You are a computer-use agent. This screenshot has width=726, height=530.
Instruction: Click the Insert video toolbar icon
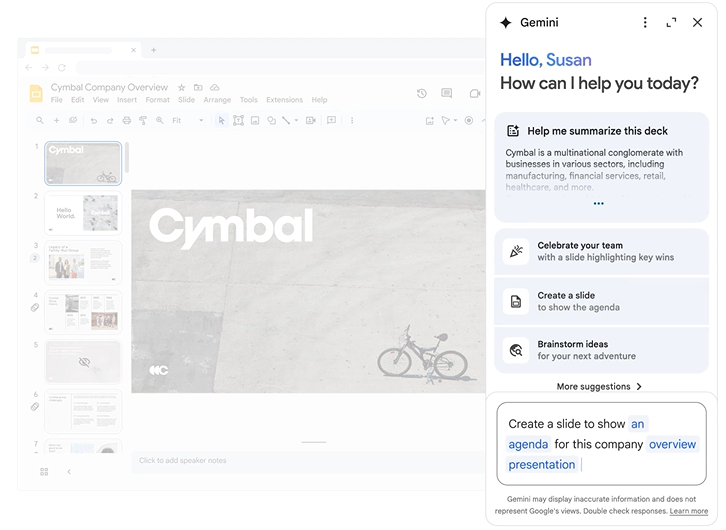[x=311, y=120]
